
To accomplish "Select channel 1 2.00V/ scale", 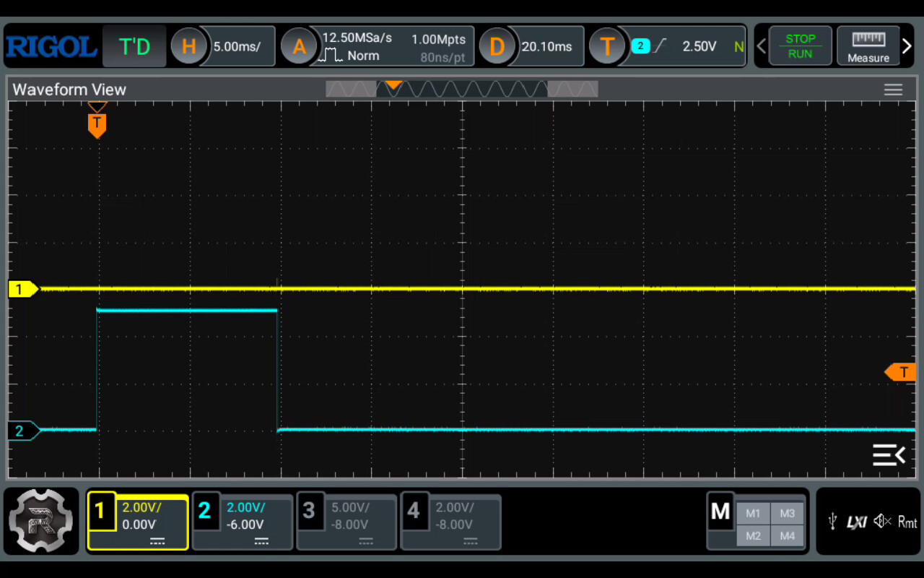I will pos(141,507).
